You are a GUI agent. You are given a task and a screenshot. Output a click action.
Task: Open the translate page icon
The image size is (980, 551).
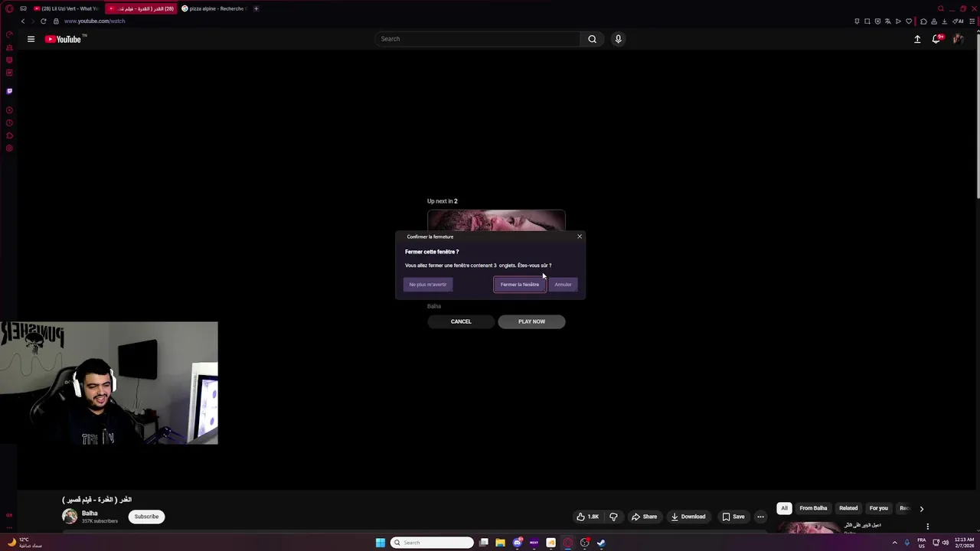(x=888, y=21)
